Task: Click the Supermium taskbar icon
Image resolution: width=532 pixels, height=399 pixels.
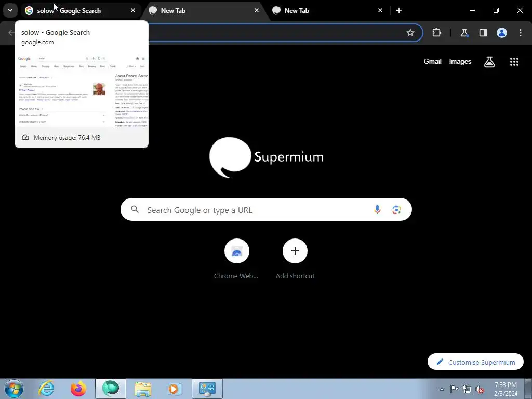Action: tap(111, 389)
